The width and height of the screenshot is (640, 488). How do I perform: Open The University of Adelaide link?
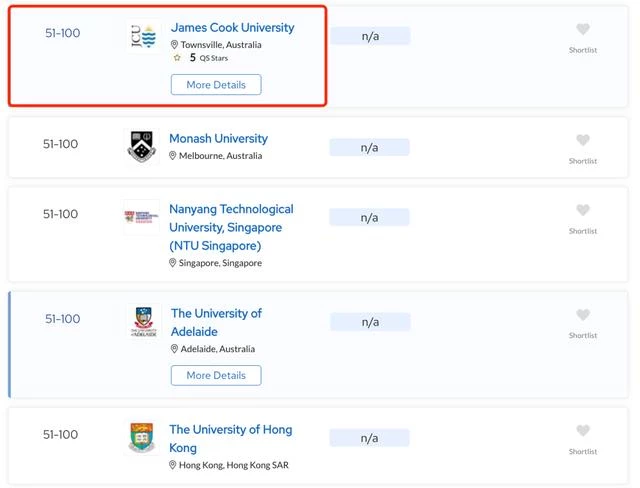(216, 322)
